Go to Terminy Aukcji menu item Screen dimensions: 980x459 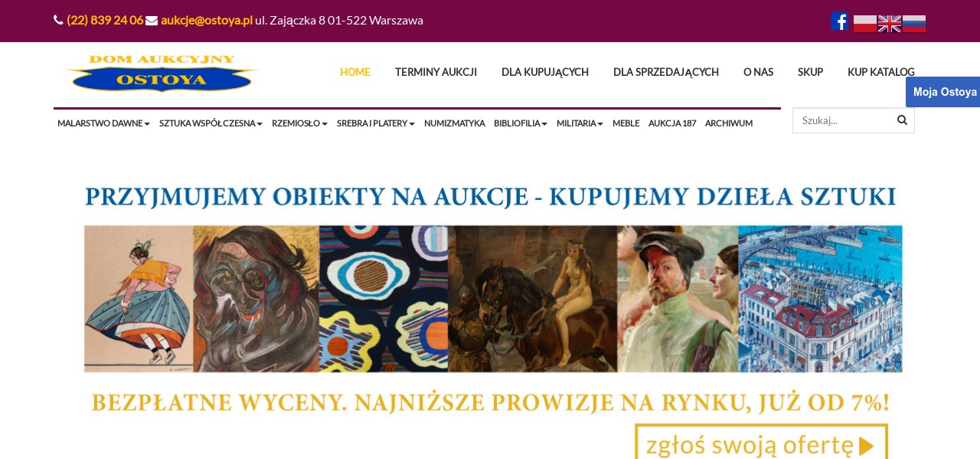click(436, 72)
